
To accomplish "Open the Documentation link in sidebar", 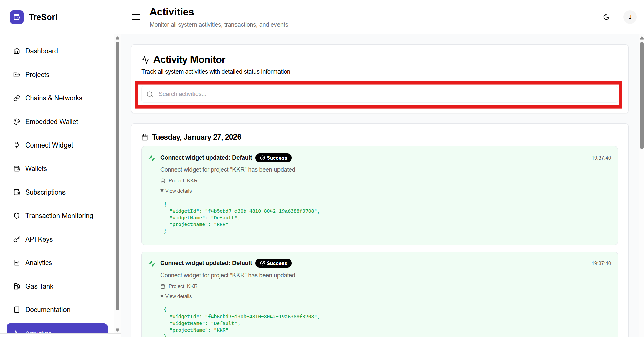I will pos(48,310).
